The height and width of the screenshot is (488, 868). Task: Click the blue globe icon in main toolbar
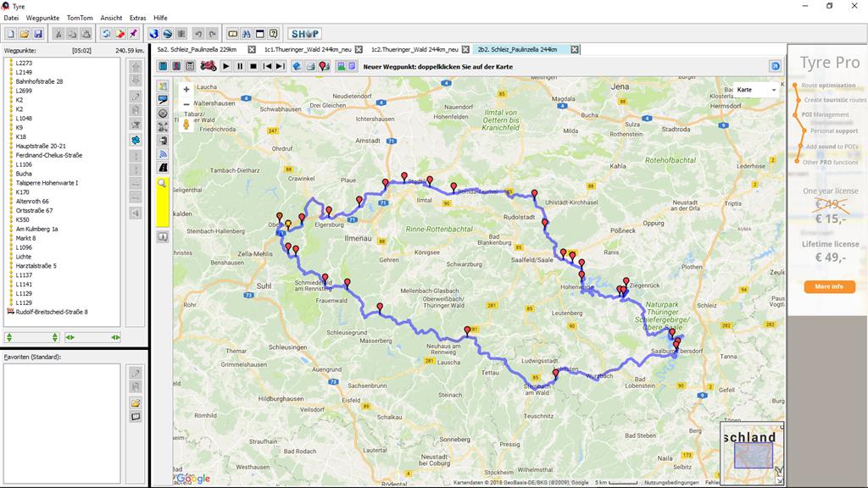tap(154, 34)
